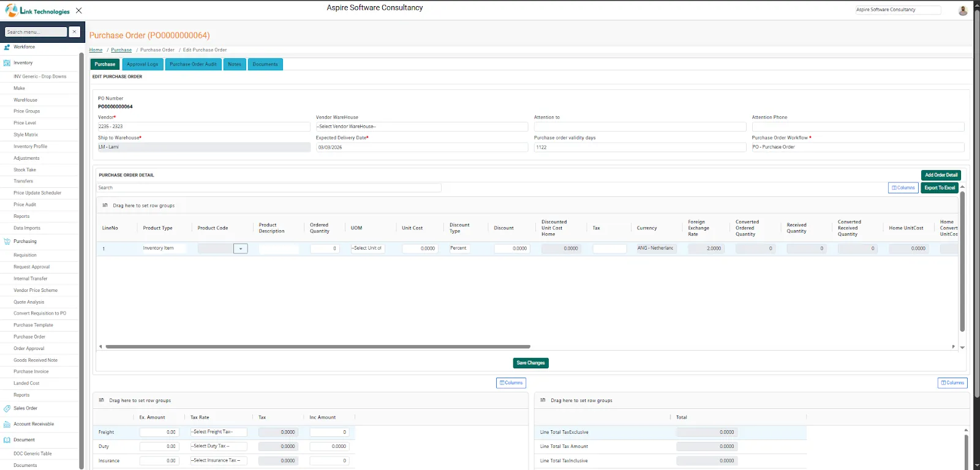
Task: Click the row groups icon in totals grid
Action: pos(543,400)
